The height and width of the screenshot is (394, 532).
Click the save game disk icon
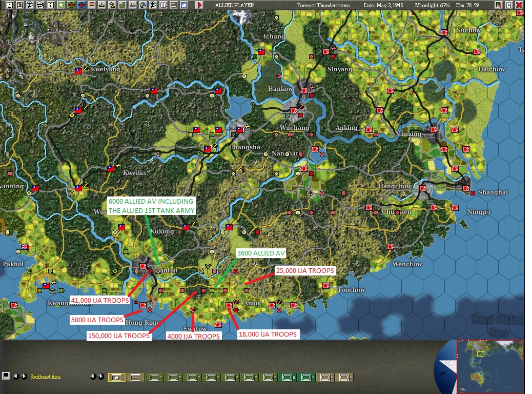(x=10, y=5)
